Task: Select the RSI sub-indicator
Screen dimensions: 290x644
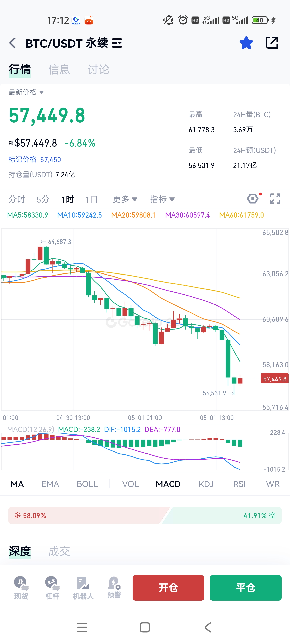Action: 239,484
